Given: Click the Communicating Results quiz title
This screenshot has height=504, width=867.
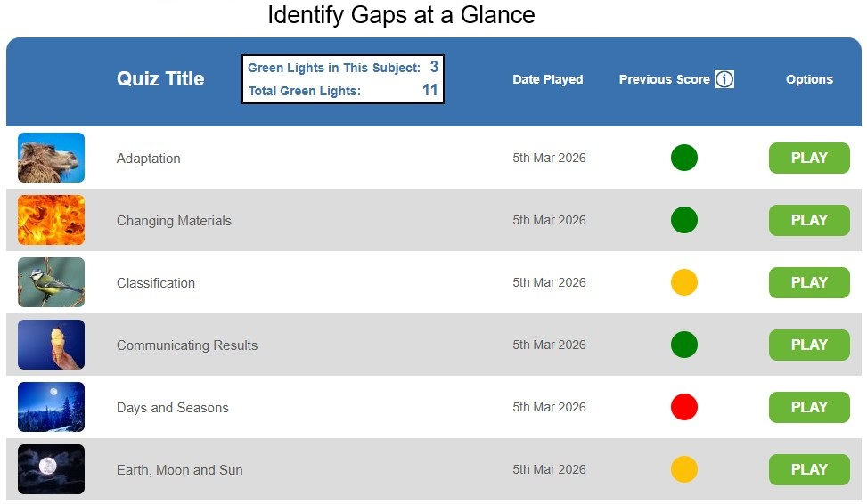Looking at the screenshot, I should [187, 345].
